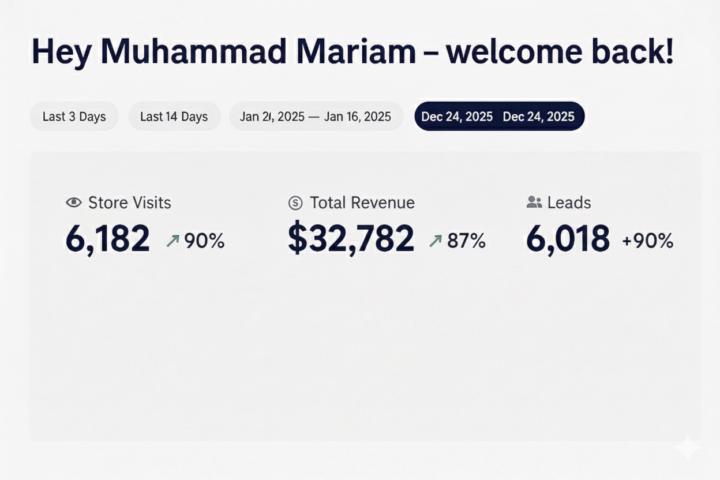
Task: Click the $32,782 revenue figure
Action: point(350,239)
